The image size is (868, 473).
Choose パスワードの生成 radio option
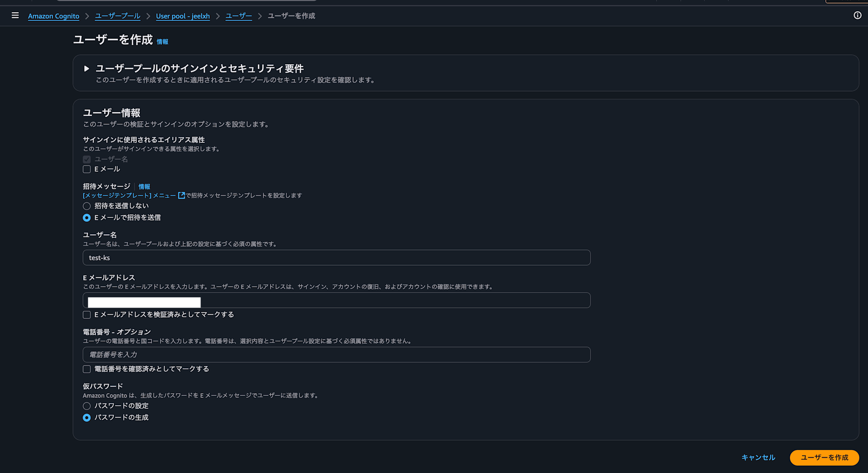point(87,417)
